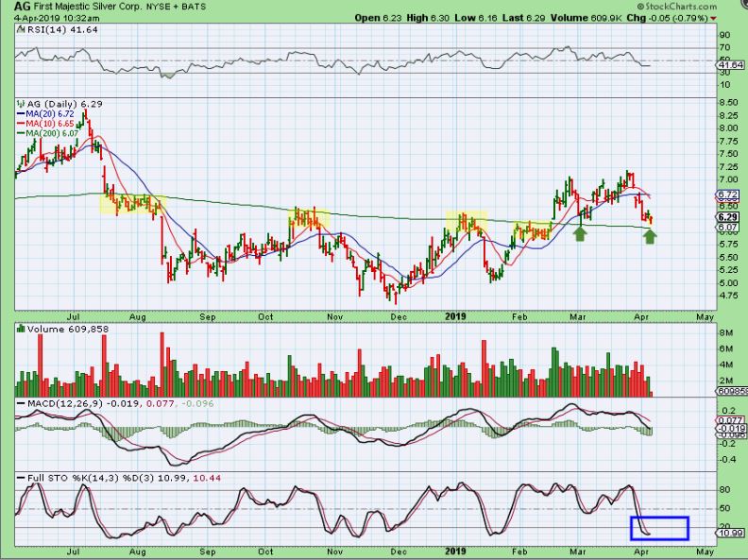Click the 6.72 MA price tag on axis
The image size is (748, 560).
tap(729, 195)
